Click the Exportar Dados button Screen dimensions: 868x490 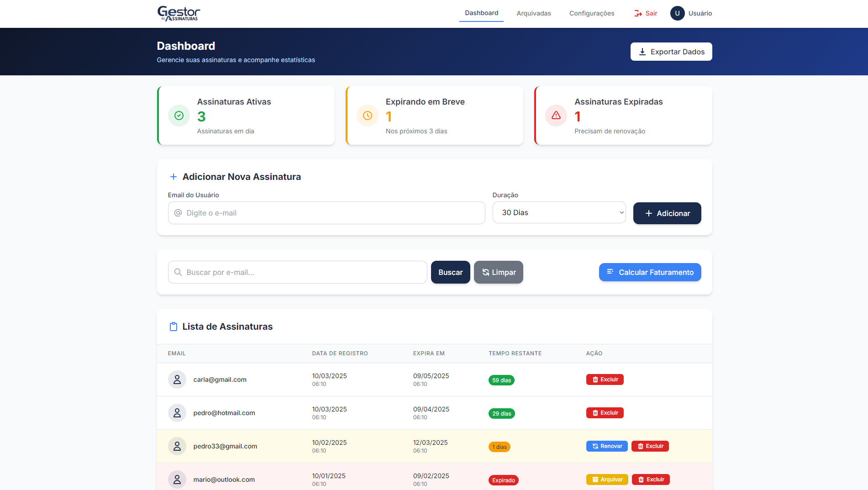coord(671,52)
